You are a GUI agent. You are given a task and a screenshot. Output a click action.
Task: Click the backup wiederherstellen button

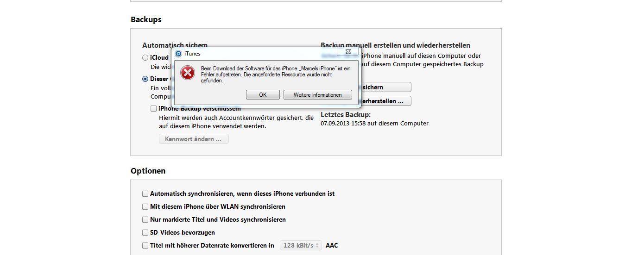click(x=386, y=101)
